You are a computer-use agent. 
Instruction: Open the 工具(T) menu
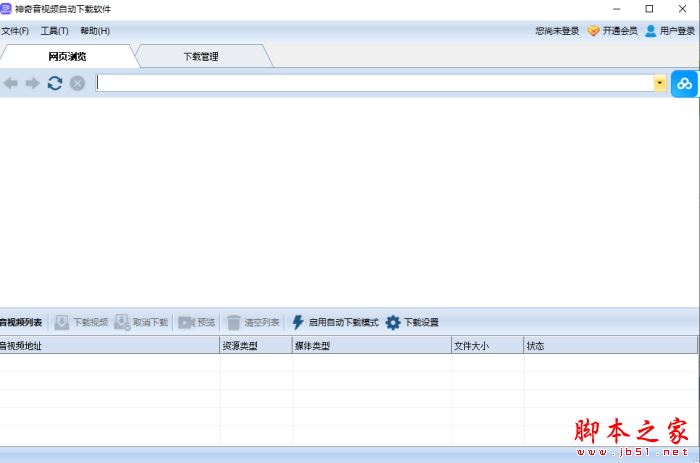pos(54,31)
